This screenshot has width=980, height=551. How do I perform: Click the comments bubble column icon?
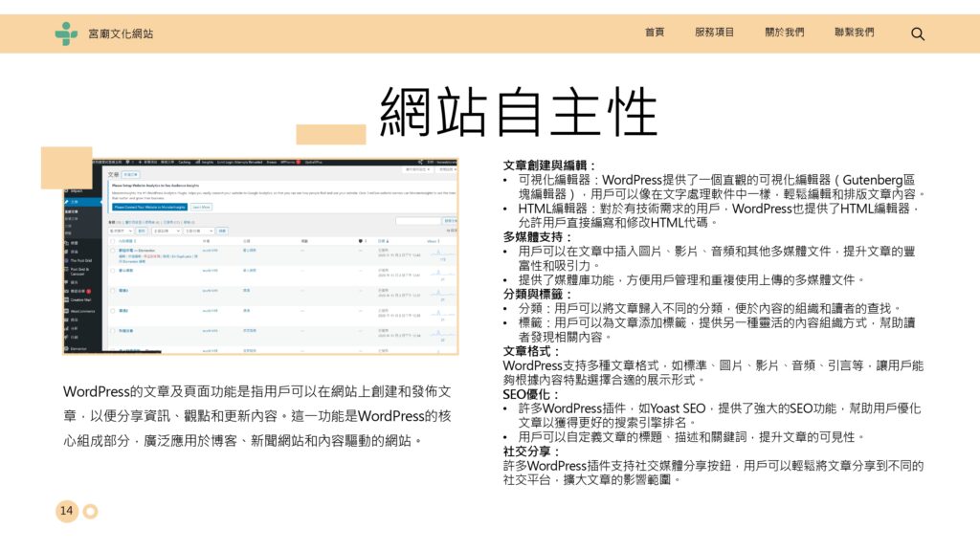click(360, 240)
